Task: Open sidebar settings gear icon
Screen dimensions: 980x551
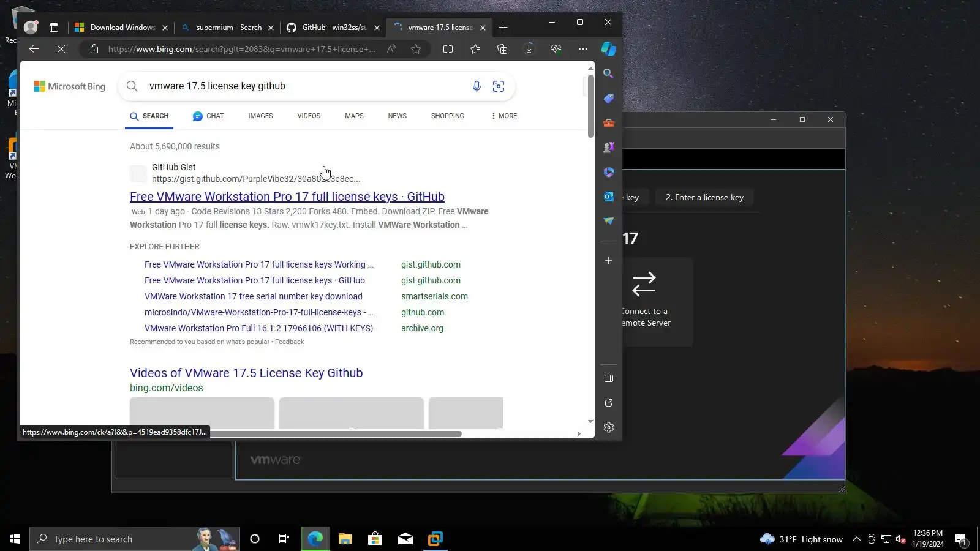Action: point(608,427)
